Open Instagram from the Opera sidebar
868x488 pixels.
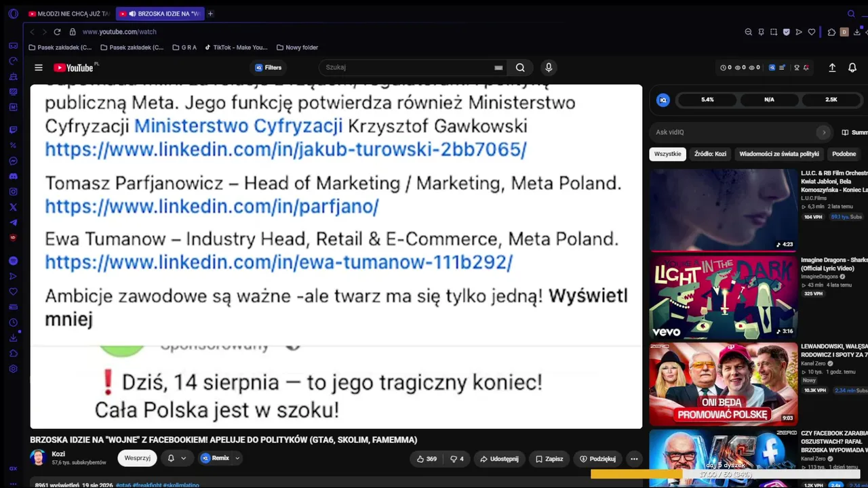(x=13, y=192)
